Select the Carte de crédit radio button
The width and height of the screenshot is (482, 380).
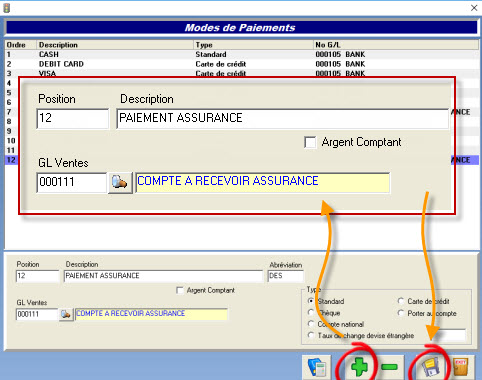pyautogui.click(x=401, y=301)
